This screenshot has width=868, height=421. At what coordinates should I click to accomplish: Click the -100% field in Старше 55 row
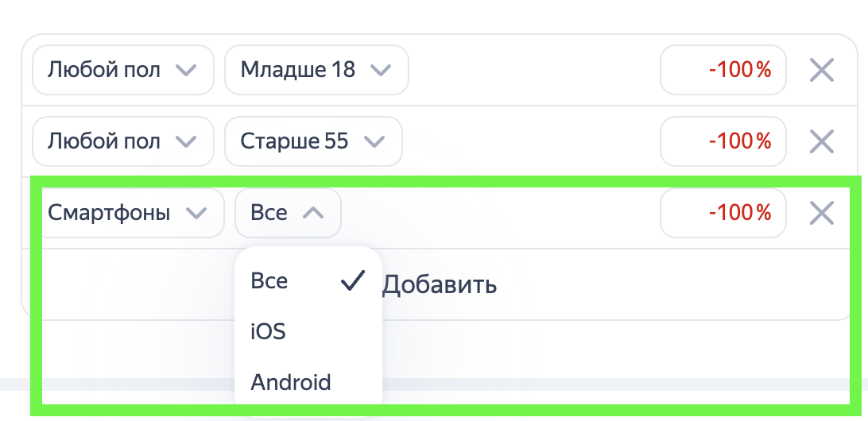723,141
